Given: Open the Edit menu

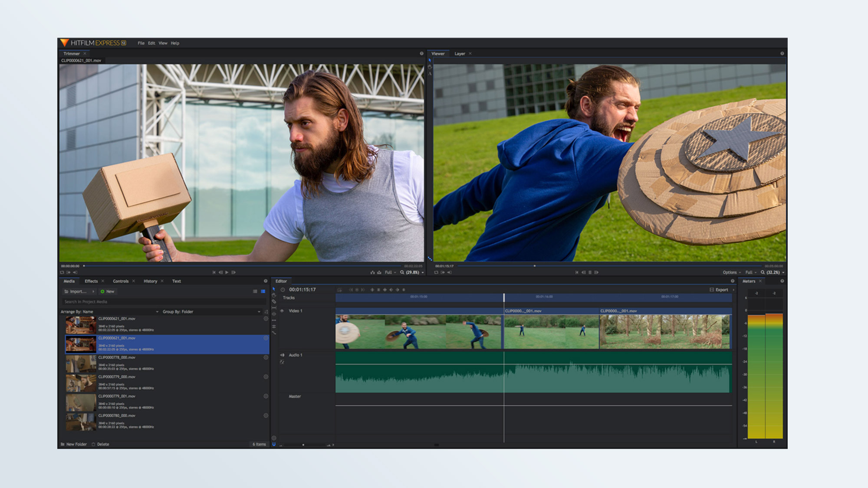Looking at the screenshot, I should [x=151, y=43].
